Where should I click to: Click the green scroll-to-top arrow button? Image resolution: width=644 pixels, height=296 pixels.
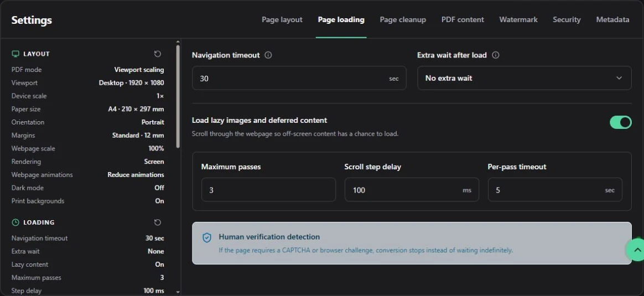click(636, 249)
